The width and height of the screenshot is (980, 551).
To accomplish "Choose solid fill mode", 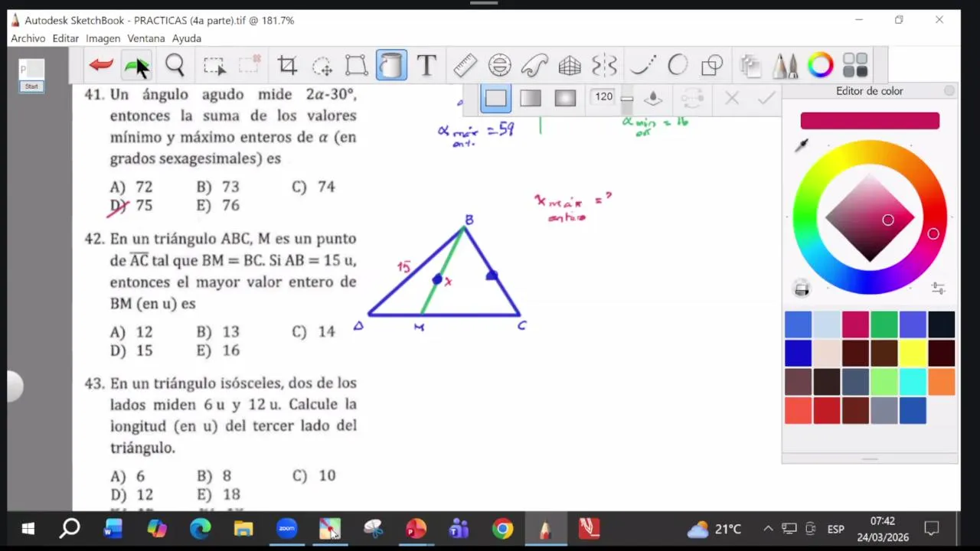I will pos(496,98).
